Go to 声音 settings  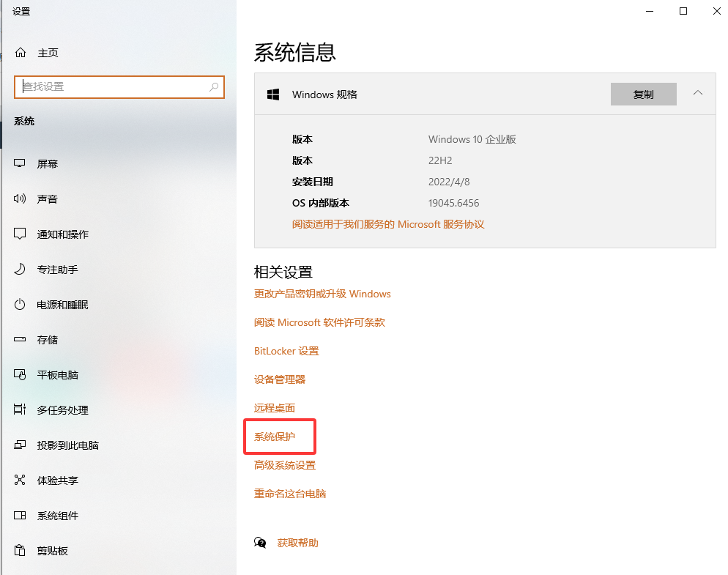coord(48,199)
